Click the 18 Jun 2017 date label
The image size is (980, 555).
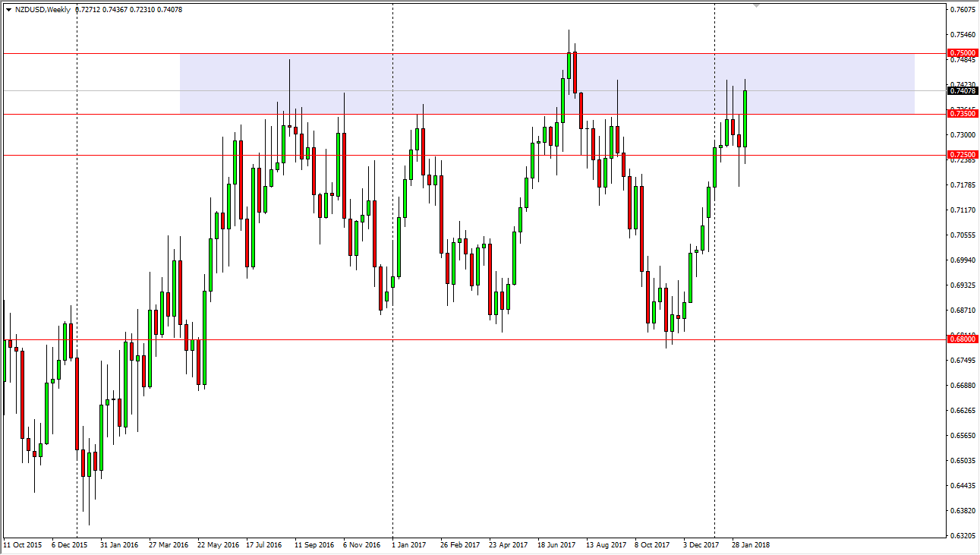(x=556, y=545)
